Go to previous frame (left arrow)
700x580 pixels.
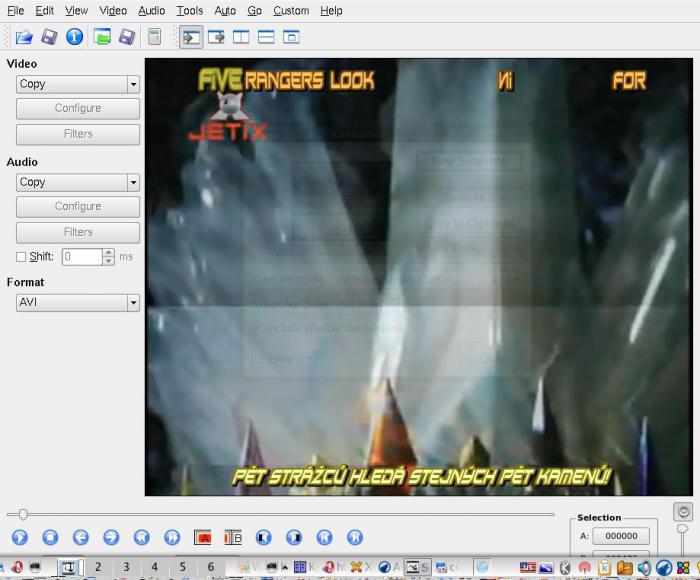pyautogui.click(x=81, y=537)
